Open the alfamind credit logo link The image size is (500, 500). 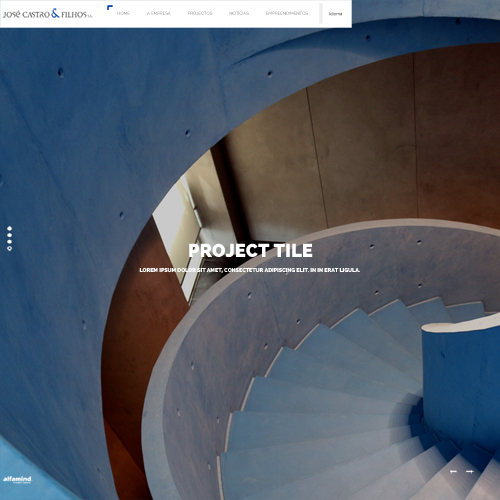[17, 479]
